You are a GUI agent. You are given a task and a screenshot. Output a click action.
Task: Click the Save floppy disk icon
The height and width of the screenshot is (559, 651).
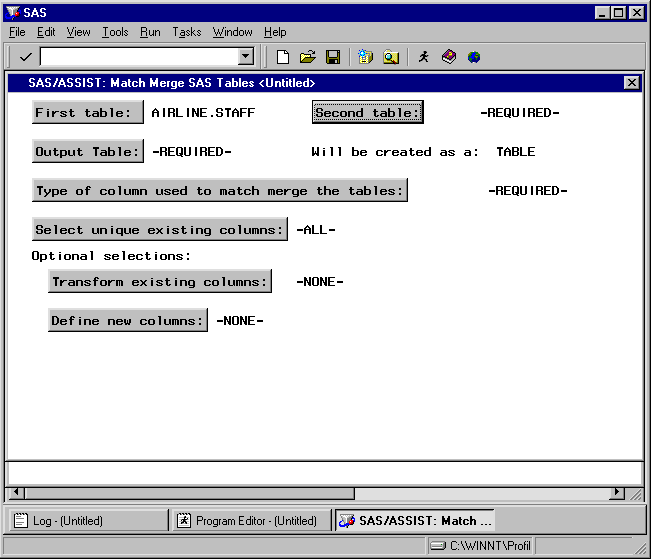pos(333,57)
